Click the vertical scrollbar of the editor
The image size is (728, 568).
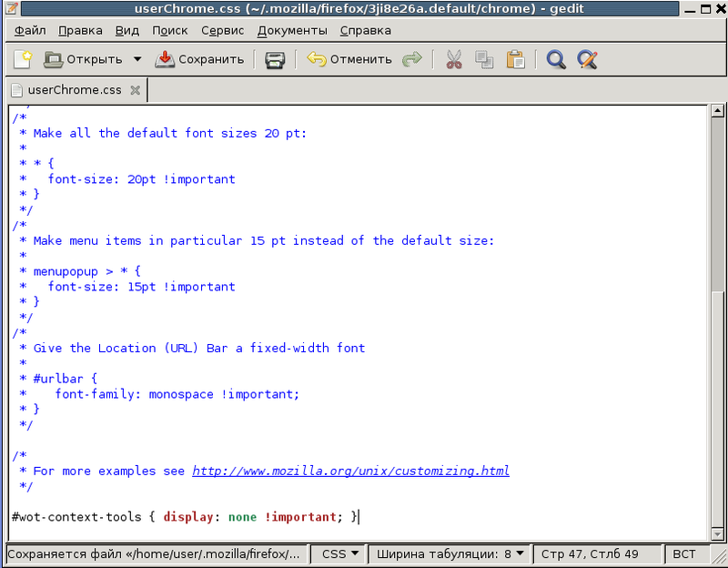pos(717,364)
